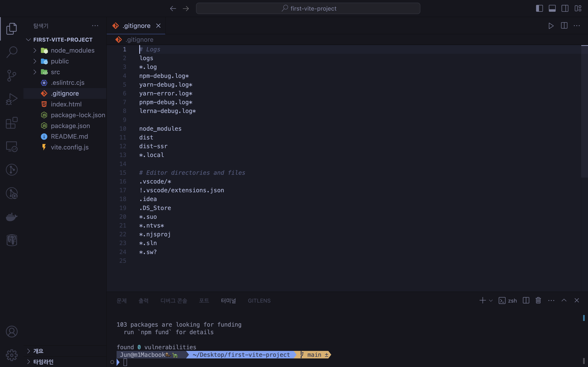Screen dimensions: 588x367
Task: Toggle the secondary side bar
Action: (565, 9)
